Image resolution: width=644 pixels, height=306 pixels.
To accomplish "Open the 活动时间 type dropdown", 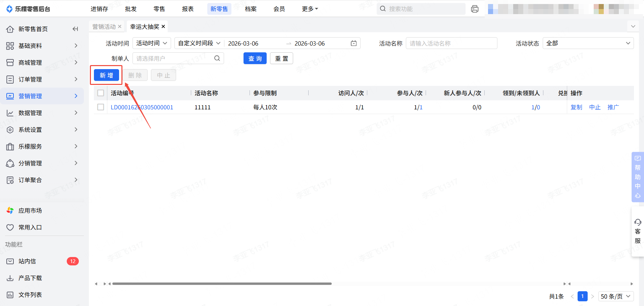I will (152, 43).
